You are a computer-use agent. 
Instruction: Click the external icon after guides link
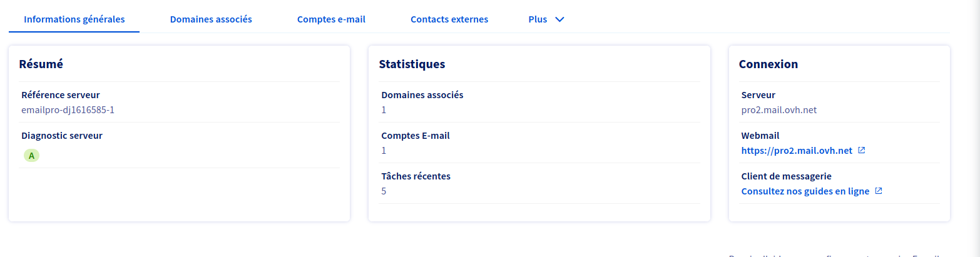coord(879,191)
